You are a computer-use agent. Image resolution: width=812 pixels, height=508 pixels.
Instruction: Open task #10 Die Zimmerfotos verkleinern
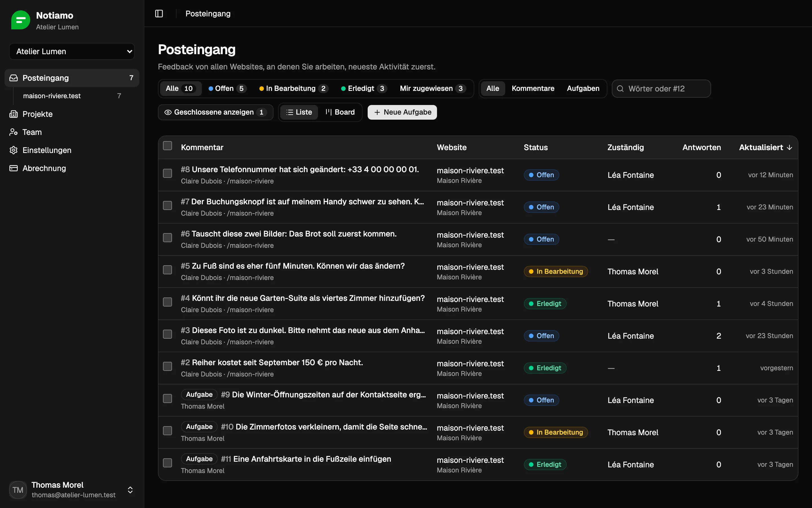(324, 427)
